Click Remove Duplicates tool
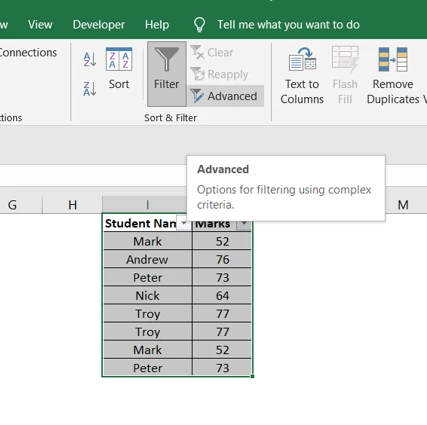This screenshot has height=425, width=427. (x=393, y=76)
